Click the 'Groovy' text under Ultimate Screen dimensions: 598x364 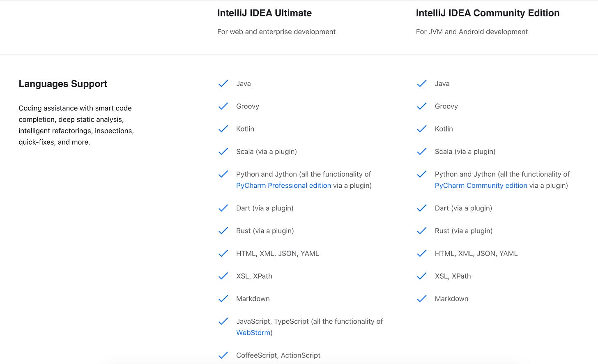(248, 106)
